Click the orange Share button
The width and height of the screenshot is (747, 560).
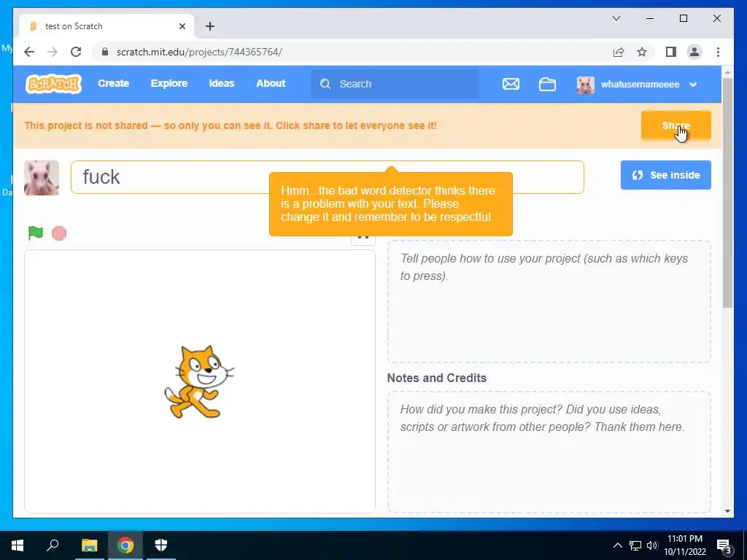tap(676, 125)
